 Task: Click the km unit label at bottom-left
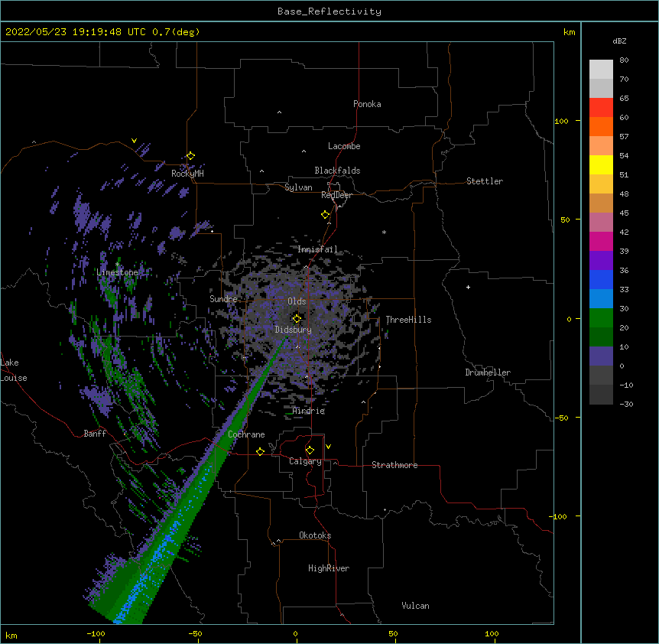tap(11, 636)
